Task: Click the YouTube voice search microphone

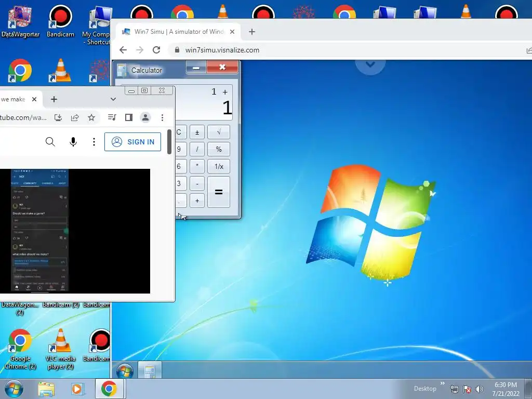Action: pos(73,142)
